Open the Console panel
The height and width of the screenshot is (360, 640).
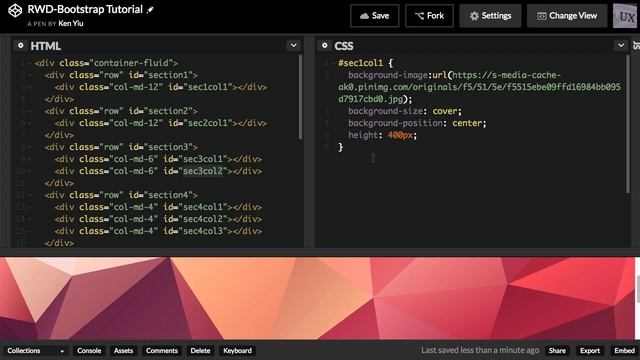[89, 351]
